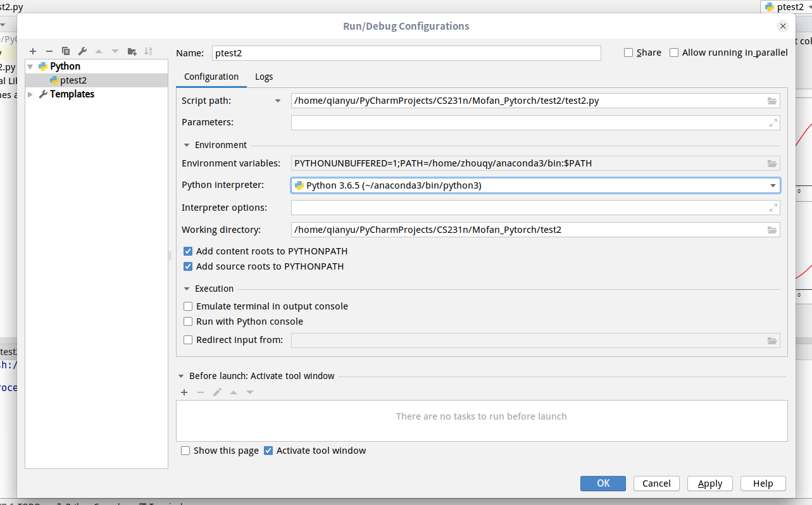Click the create new folder icon
Image resolution: width=812 pixels, height=505 pixels.
coord(132,51)
